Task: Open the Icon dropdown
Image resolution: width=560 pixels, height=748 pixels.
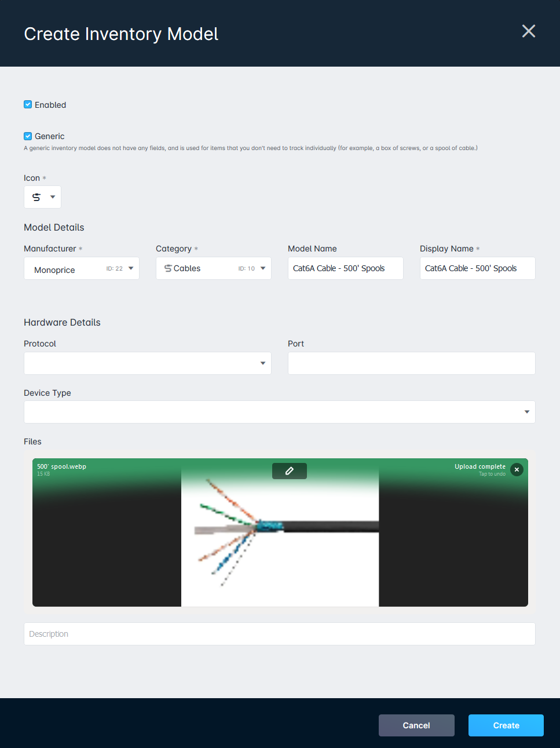Action: click(x=52, y=197)
